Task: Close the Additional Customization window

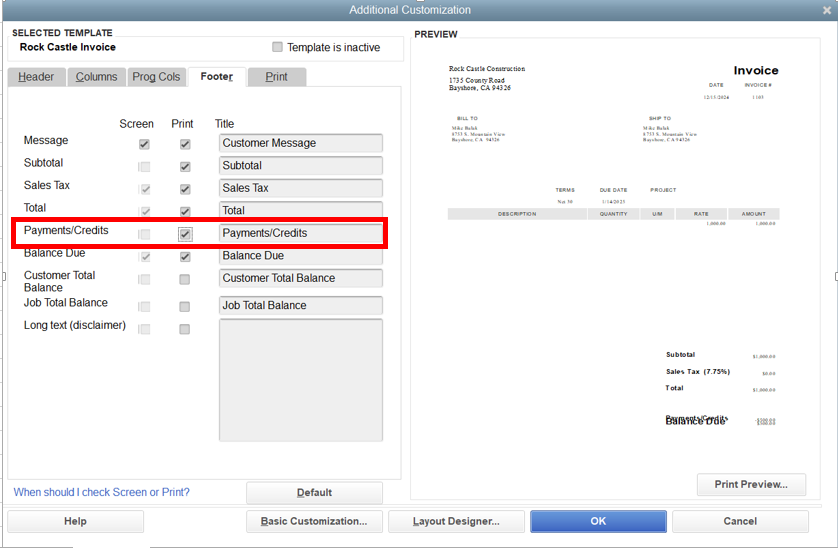Action: 827,10
